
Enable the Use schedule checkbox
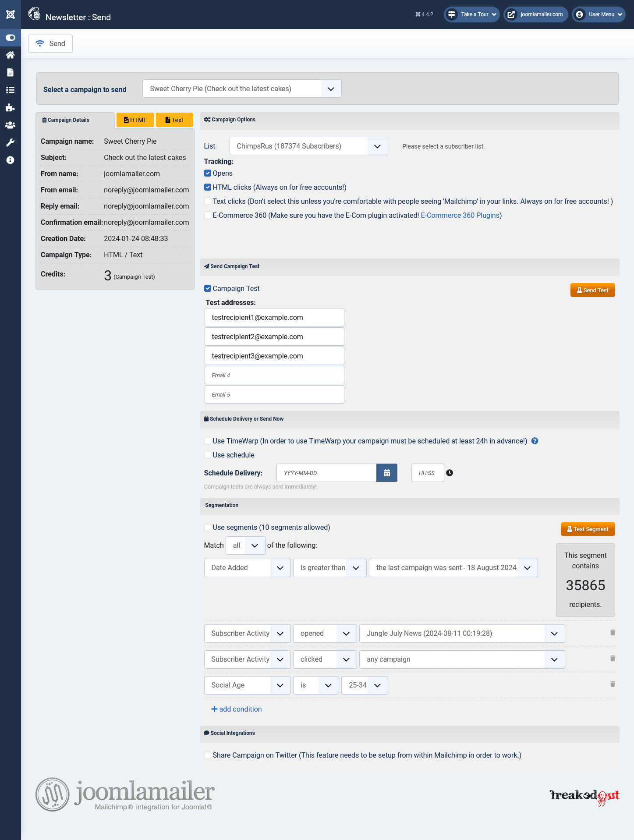tap(208, 455)
